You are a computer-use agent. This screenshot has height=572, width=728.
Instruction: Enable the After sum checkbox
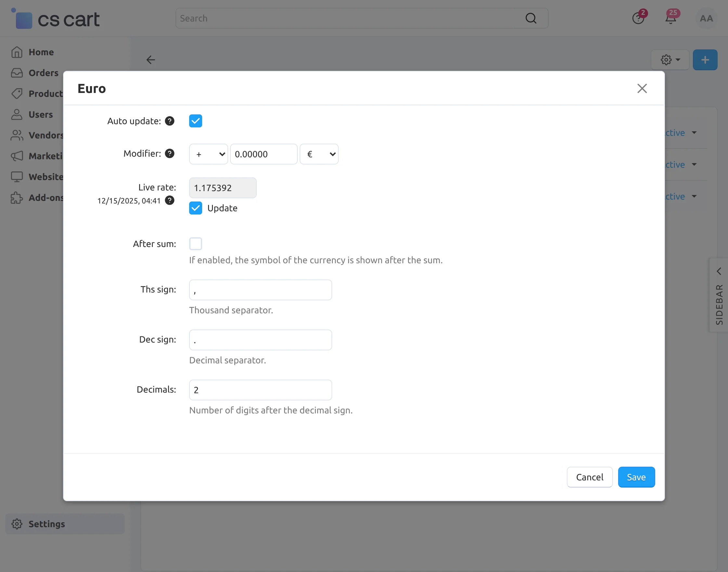pos(196,244)
